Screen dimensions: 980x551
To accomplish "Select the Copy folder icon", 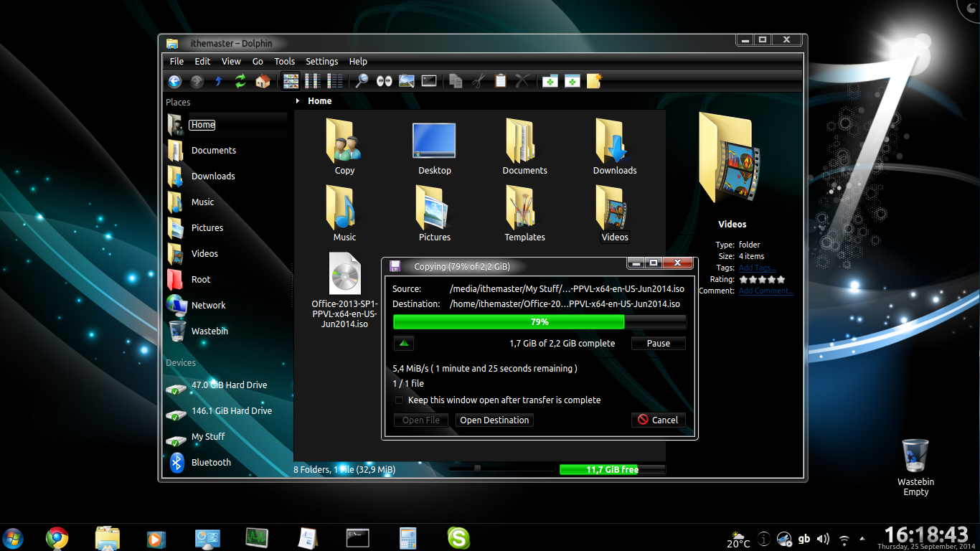I will (x=344, y=141).
